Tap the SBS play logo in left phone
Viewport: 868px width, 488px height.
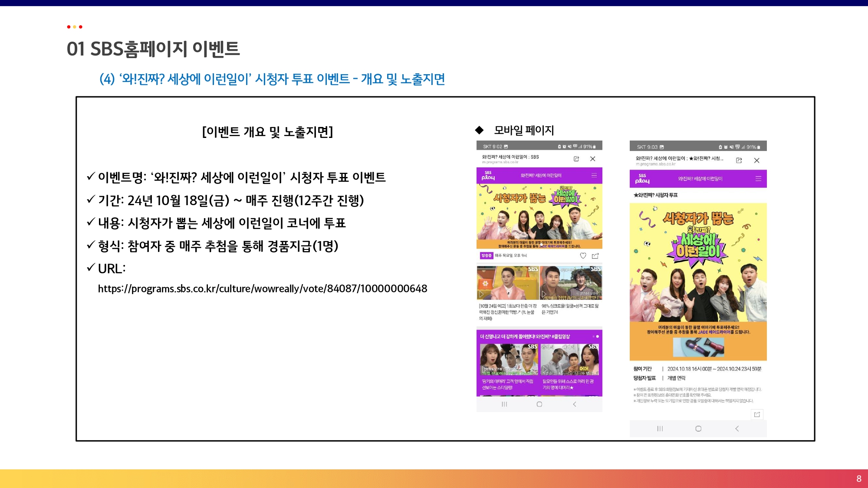[x=488, y=176]
